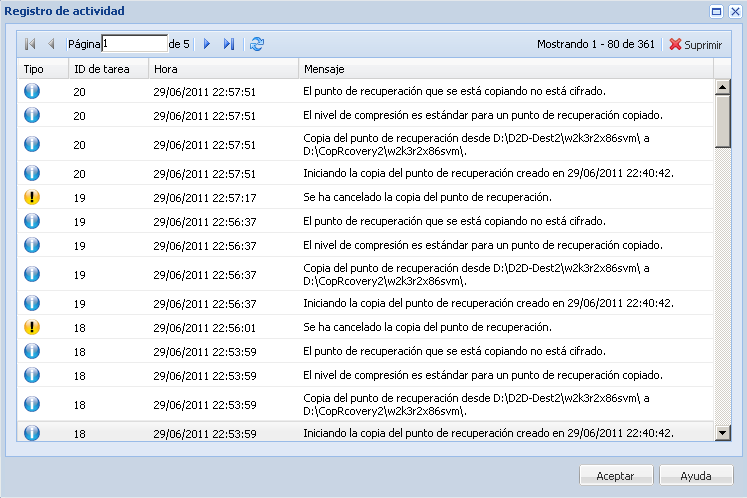Click warning icon of task 18 cancelled row
Screen dimensions: 747x498
coord(32,327)
